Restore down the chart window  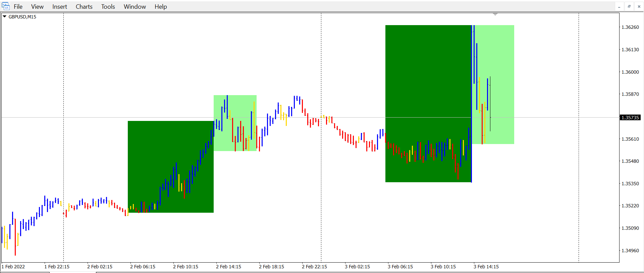point(629,7)
